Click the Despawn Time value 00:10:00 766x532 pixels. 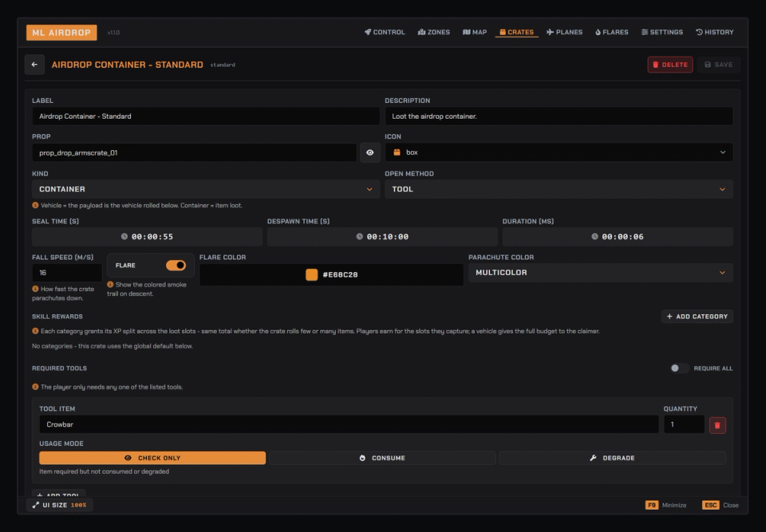(x=388, y=236)
